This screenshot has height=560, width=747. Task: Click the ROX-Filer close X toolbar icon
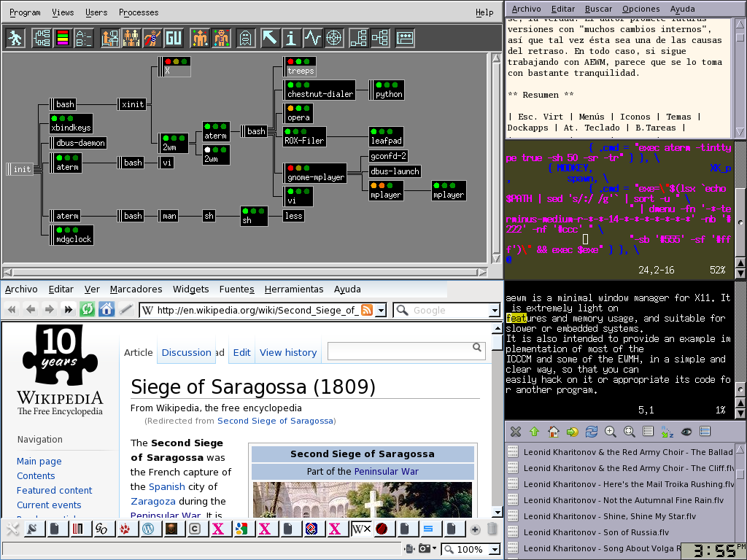[516, 432]
